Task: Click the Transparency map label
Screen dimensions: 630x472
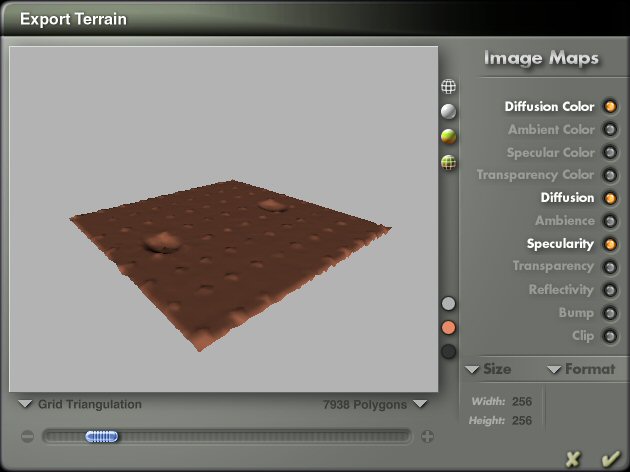Action: 553,266
